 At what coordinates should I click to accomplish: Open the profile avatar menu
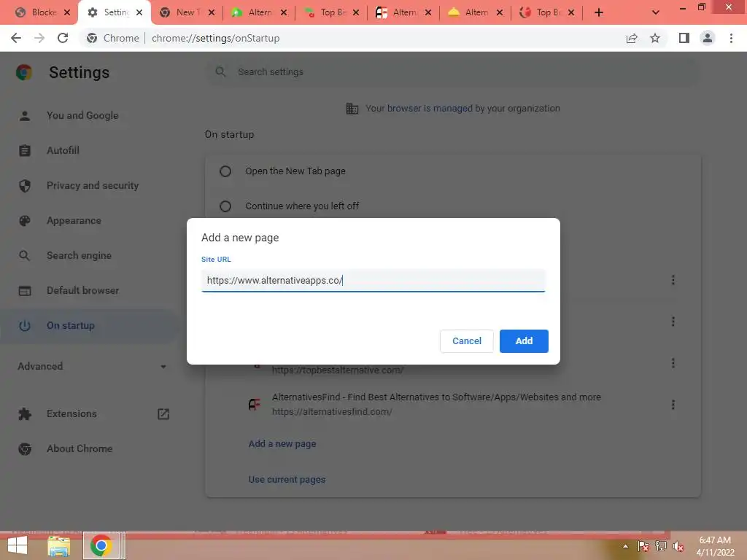[708, 38]
